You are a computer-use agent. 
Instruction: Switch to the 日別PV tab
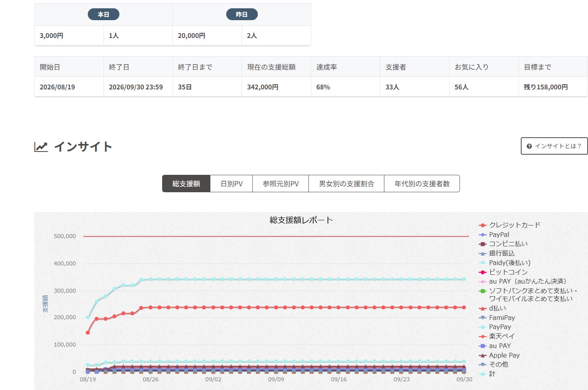tap(231, 184)
